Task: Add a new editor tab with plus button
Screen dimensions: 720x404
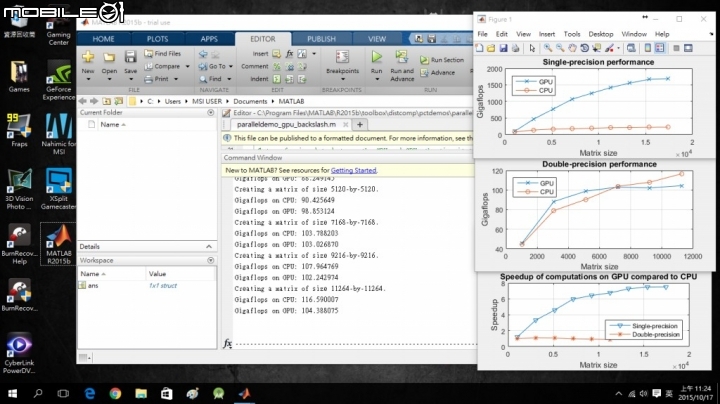Action: click(x=360, y=124)
